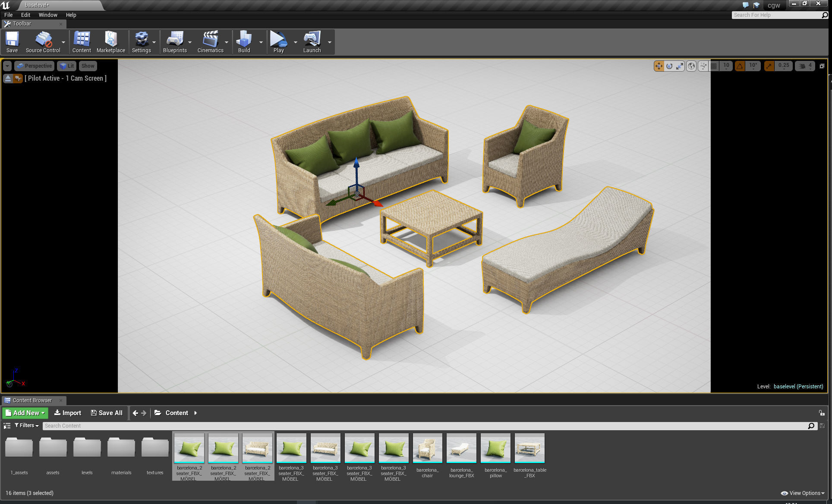Click the Build toolbar icon
832x504 pixels.
(244, 41)
